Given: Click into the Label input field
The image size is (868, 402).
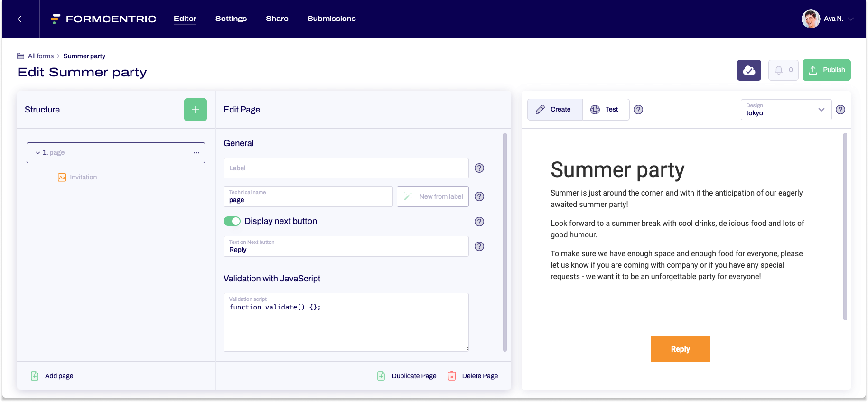Looking at the screenshot, I should (x=346, y=168).
